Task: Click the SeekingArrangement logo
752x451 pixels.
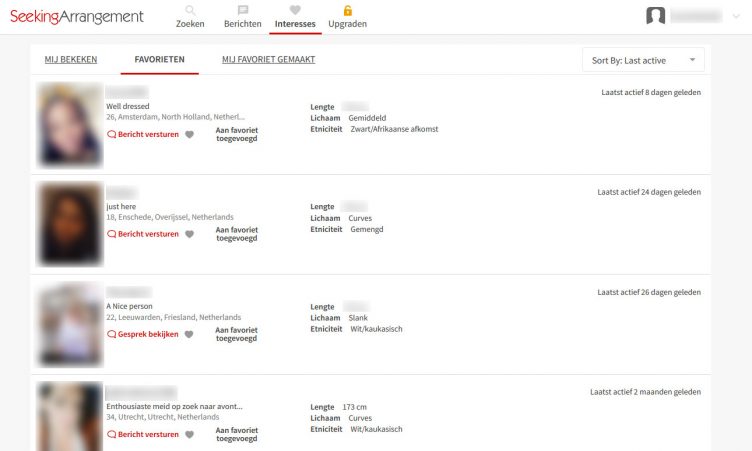Action: [77, 16]
